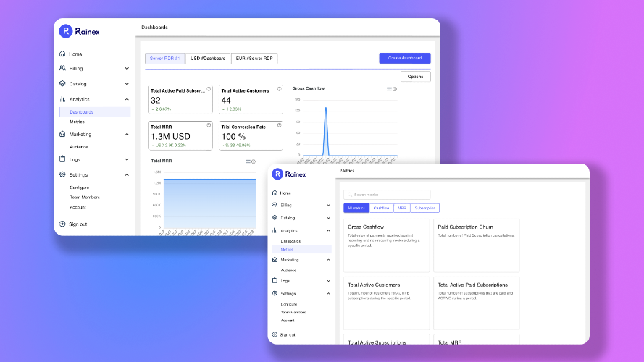Click Billing icon in Metrics window sidebar
The width and height of the screenshot is (644, 362).
coord(275,205)
